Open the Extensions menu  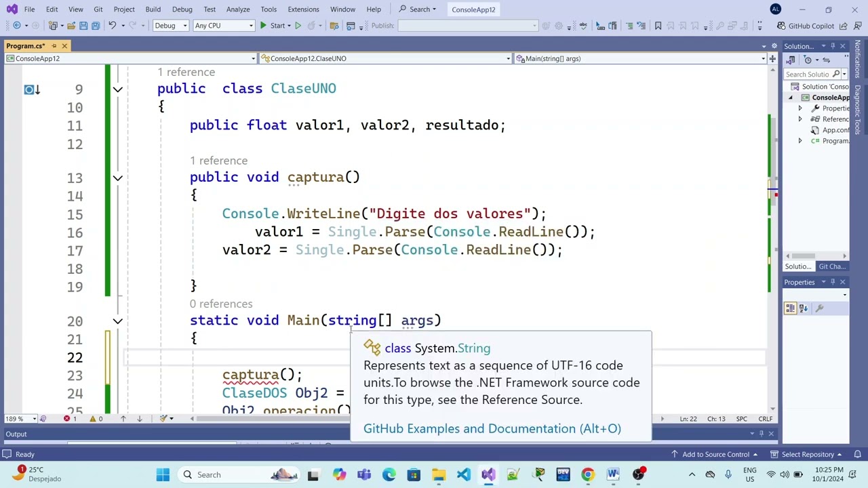tap(303, 9)
